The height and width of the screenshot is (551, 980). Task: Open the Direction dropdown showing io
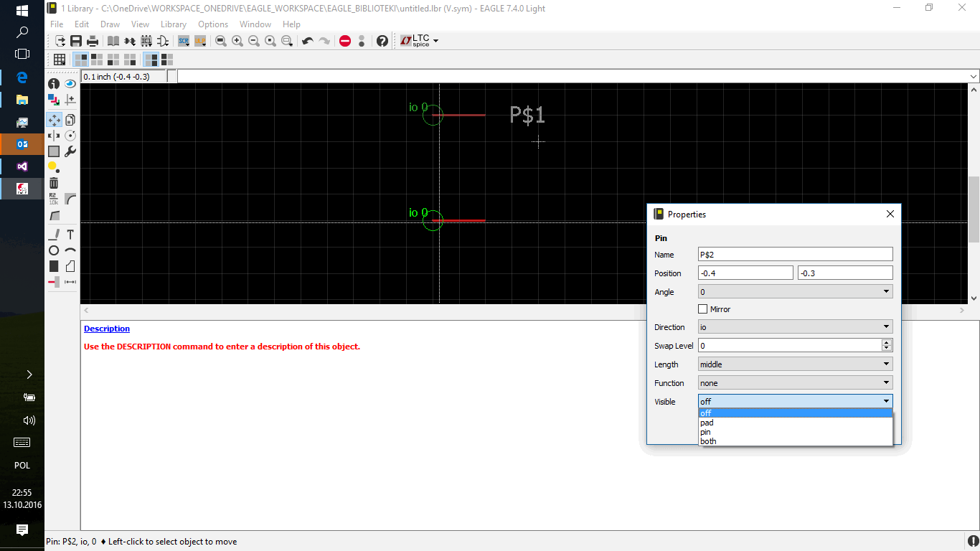tap(796, 327)
